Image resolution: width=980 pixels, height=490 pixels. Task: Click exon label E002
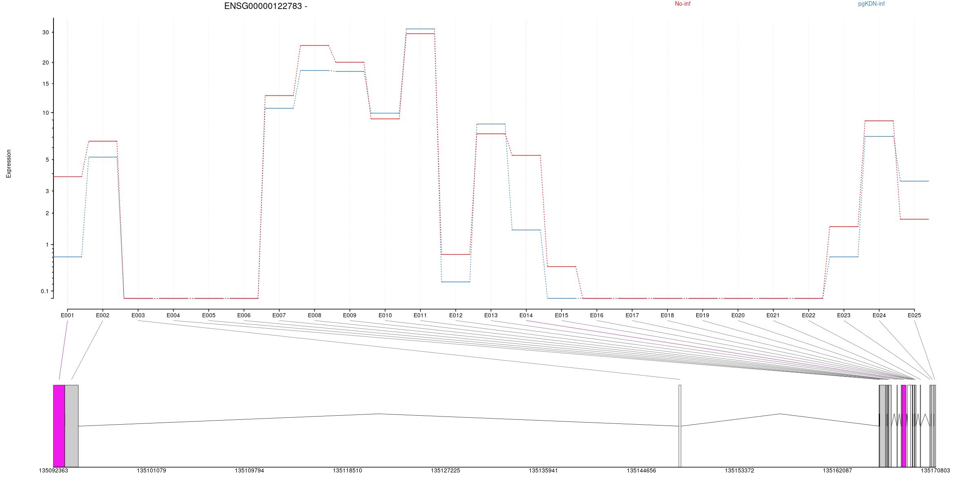(x=102, y=315)
